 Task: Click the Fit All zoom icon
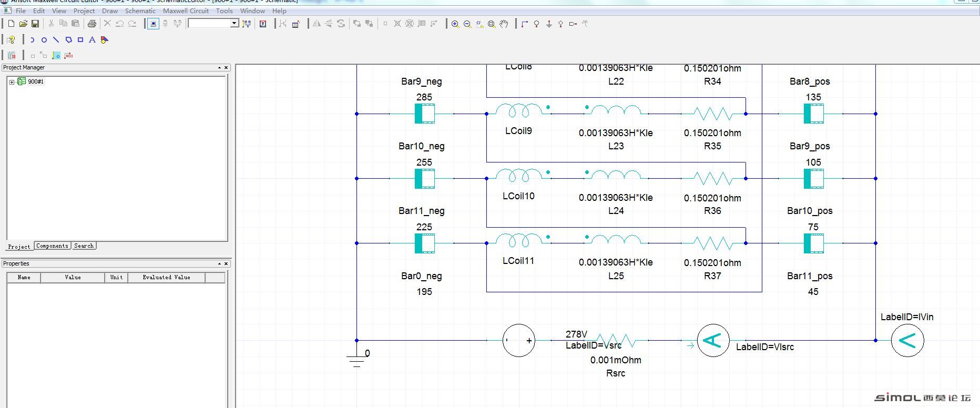point(492,24)
